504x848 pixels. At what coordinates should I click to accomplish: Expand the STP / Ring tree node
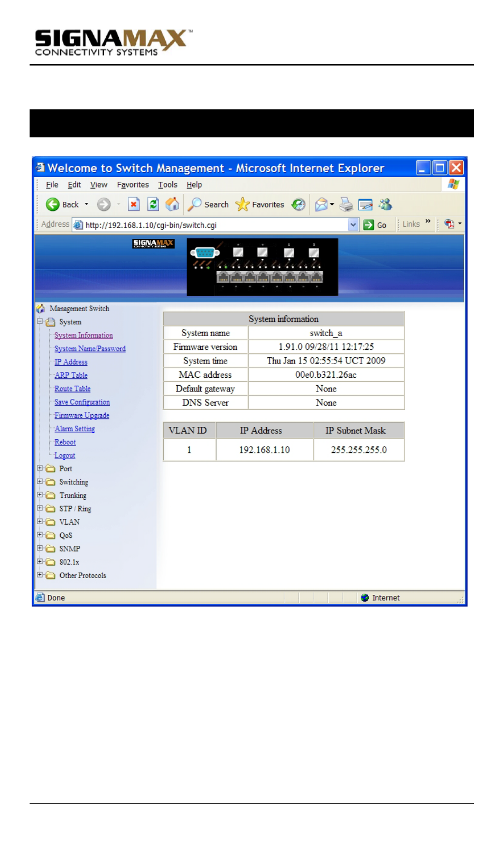click(40, 508)
